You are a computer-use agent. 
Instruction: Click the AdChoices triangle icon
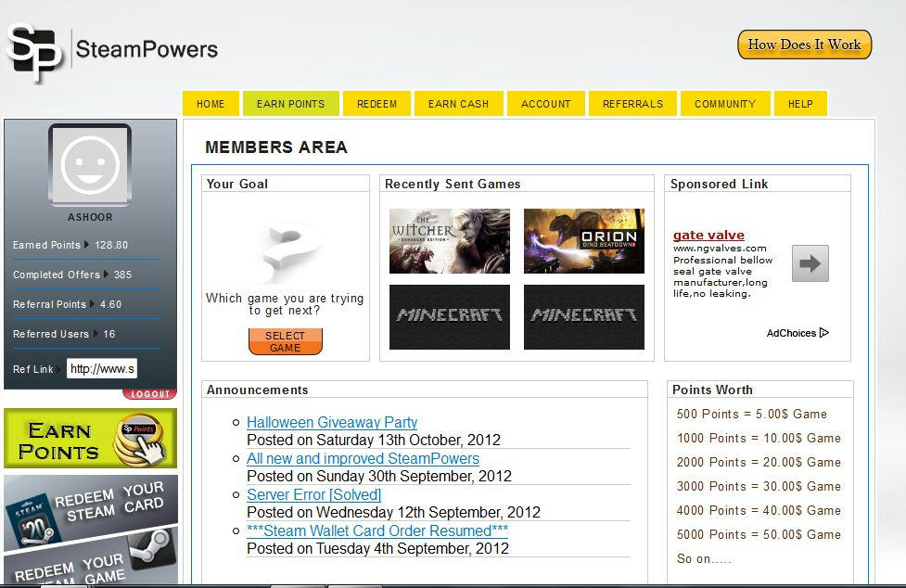point(824,333)
